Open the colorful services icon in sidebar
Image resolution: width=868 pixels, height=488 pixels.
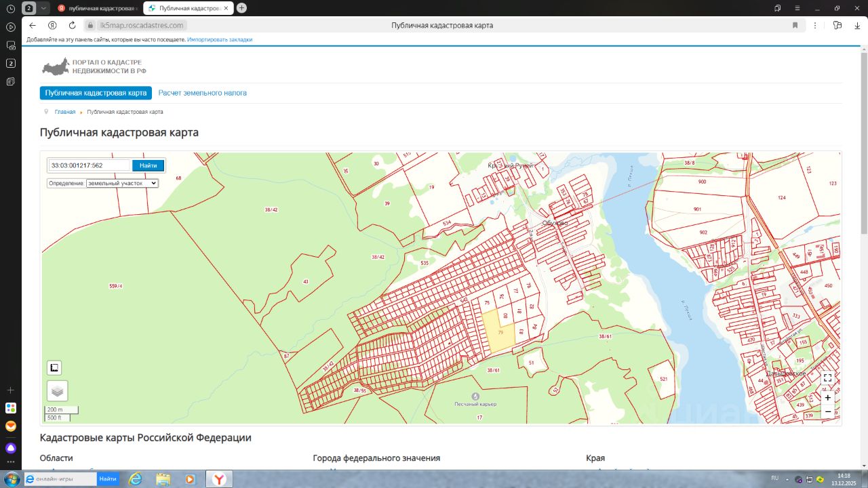point(11,408)
